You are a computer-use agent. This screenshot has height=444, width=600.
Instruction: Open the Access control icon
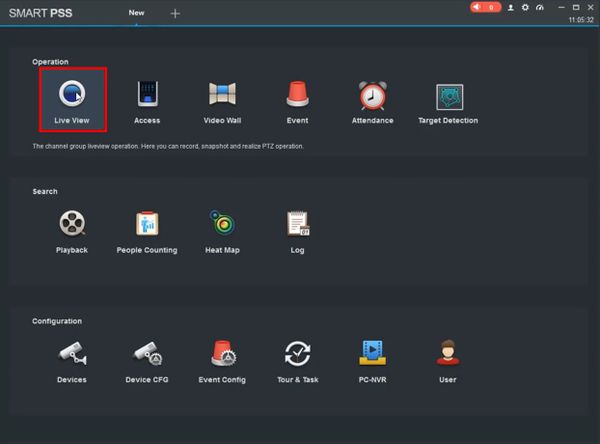147,98
